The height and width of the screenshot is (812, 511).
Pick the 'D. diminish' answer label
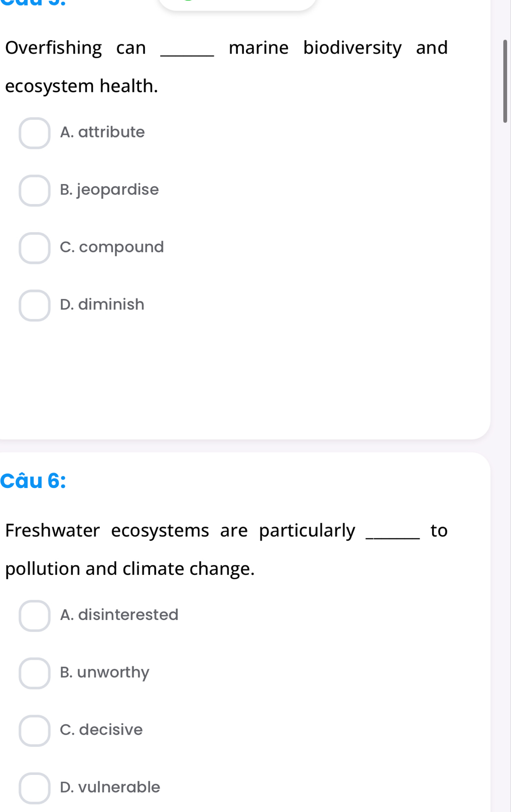[102, 304]
